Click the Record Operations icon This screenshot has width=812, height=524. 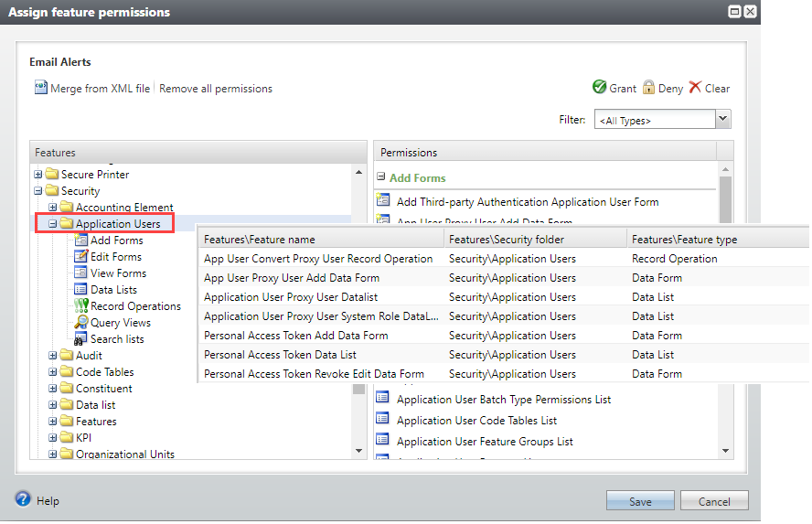[80, 305]
